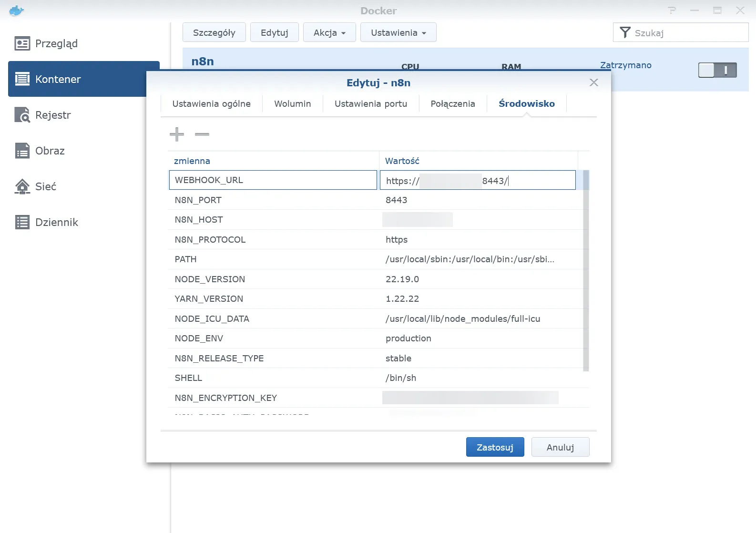Select the Rejestr registry icon
The height and width of the screenshot is (533, 756).
[22, 115]
